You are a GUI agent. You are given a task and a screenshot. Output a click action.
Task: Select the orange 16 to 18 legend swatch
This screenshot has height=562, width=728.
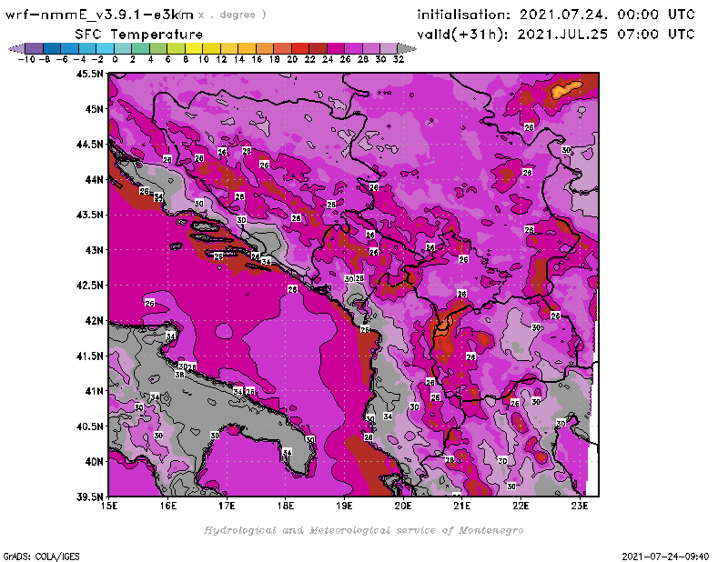265,49
